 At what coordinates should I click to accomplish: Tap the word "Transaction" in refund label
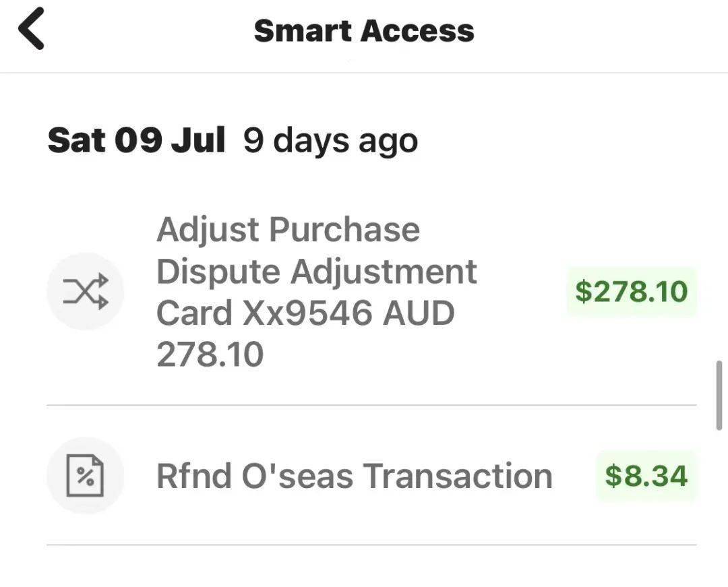pyautogui.click(x=457, y=476)
